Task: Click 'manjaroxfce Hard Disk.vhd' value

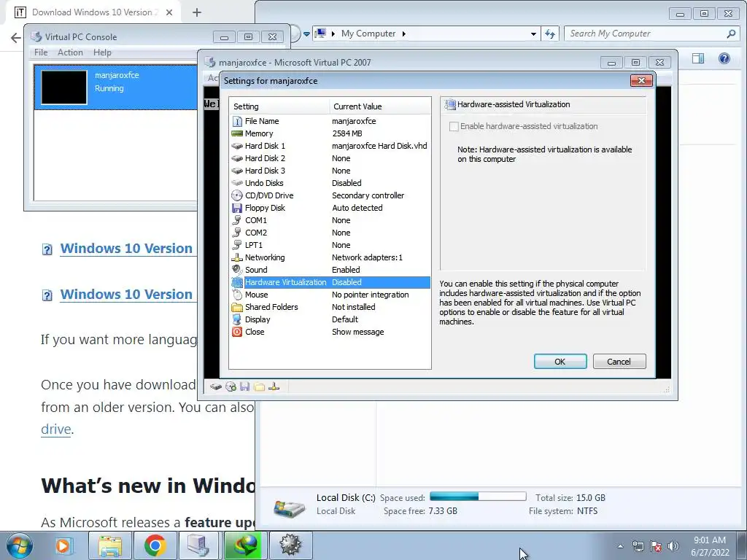Action: pyautogui.click(x=379, y=146)
